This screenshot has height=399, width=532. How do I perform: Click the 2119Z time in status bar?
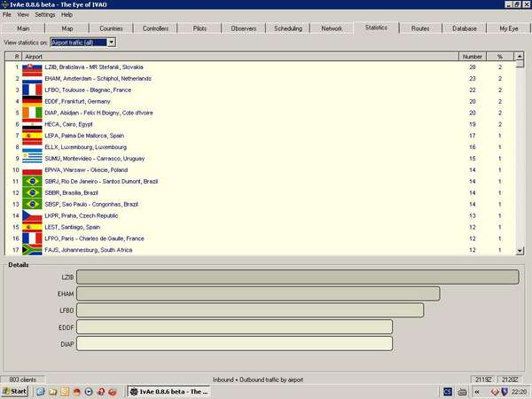[483, 379]
